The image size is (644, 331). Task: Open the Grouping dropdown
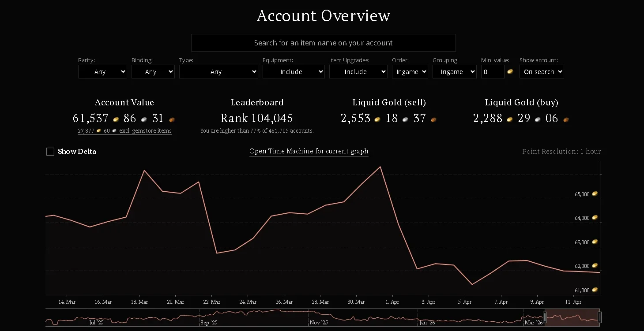(x=454, y=72)
